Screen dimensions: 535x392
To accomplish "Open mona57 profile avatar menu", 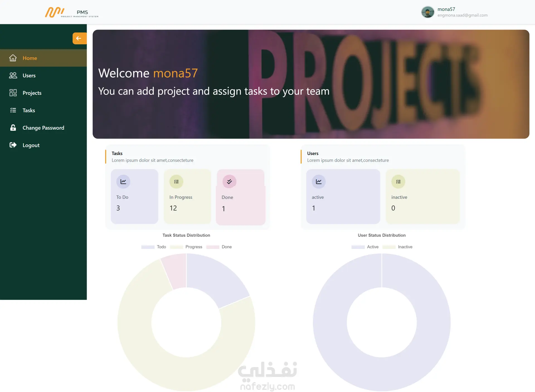I will click(427, 12).
